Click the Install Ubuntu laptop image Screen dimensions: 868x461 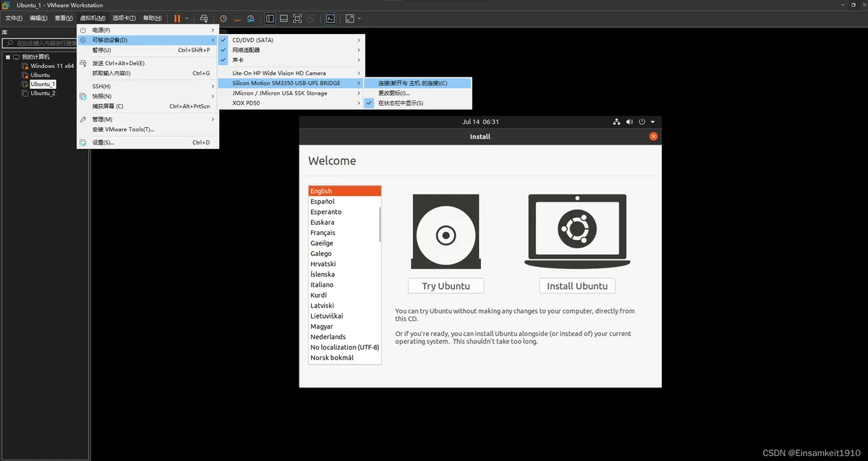coord(576,231)
